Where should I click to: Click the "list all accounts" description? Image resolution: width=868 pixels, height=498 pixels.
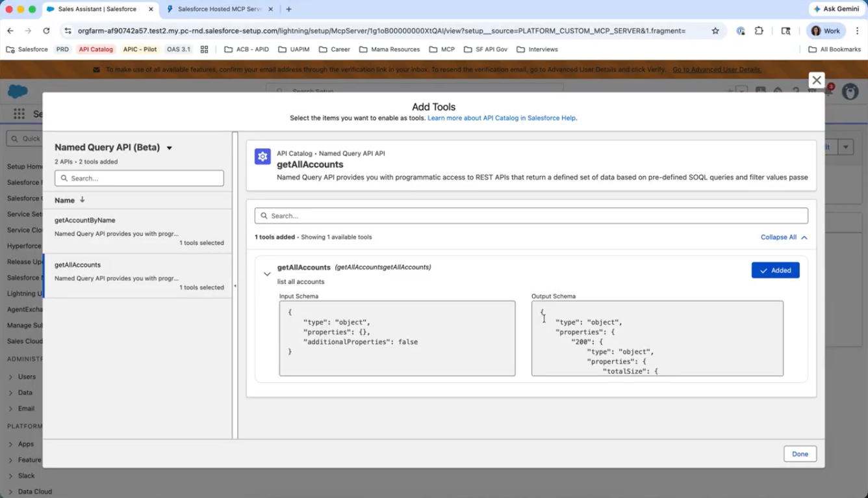(301, 282)
